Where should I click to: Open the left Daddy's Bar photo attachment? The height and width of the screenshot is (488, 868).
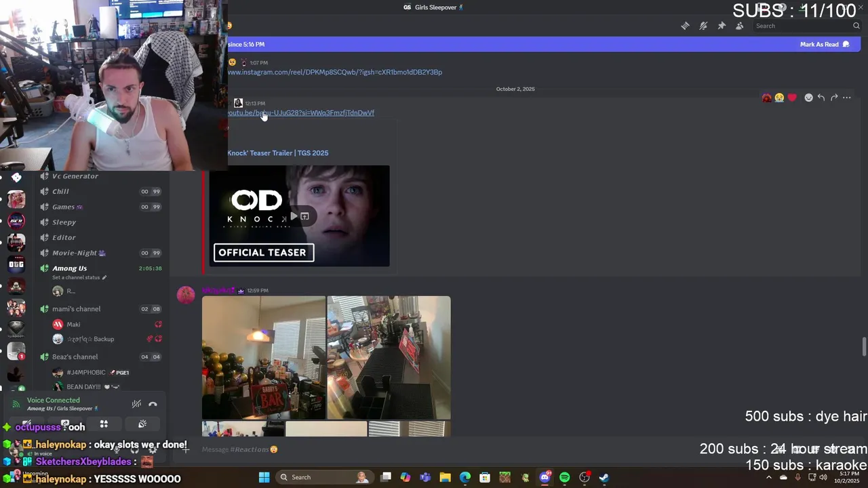264,357
